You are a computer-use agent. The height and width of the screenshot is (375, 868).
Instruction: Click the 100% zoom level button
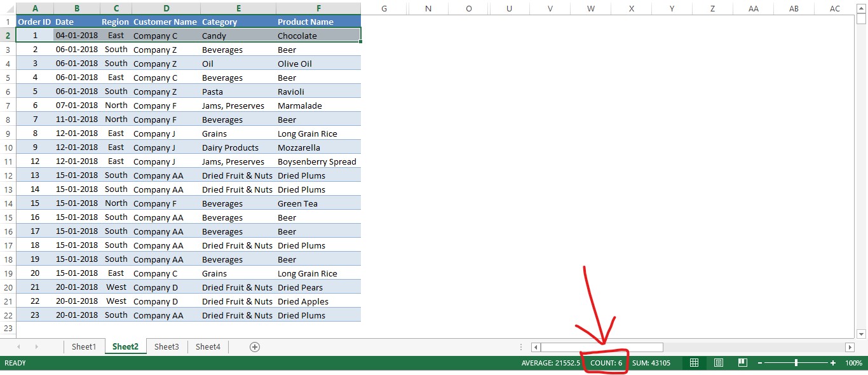(854, 362)
